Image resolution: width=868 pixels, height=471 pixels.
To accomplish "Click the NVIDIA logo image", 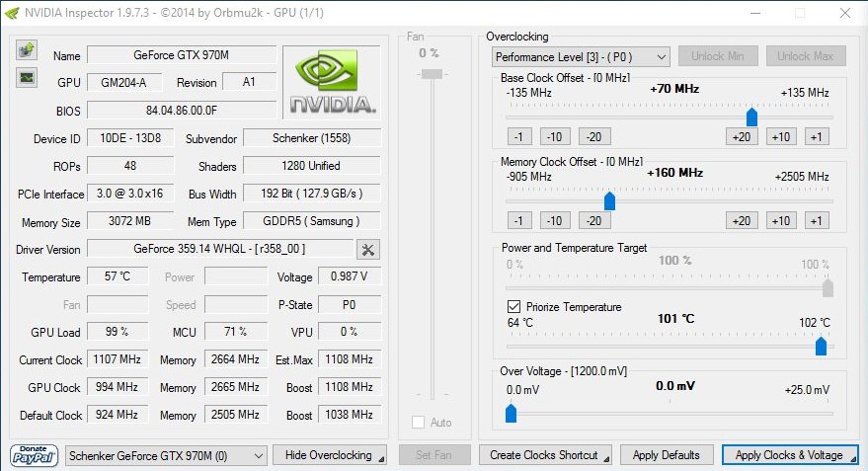I will coord(332,82).
